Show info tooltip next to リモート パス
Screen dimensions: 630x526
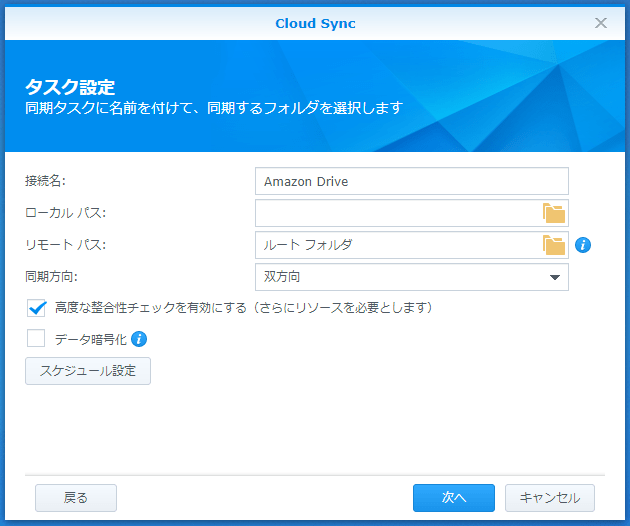click(583, 245)
